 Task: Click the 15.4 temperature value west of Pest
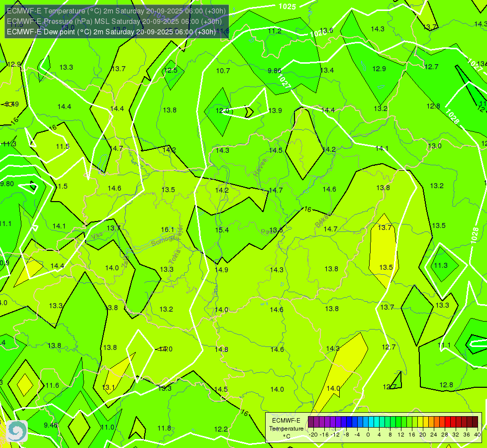click(x=222, y=230)
